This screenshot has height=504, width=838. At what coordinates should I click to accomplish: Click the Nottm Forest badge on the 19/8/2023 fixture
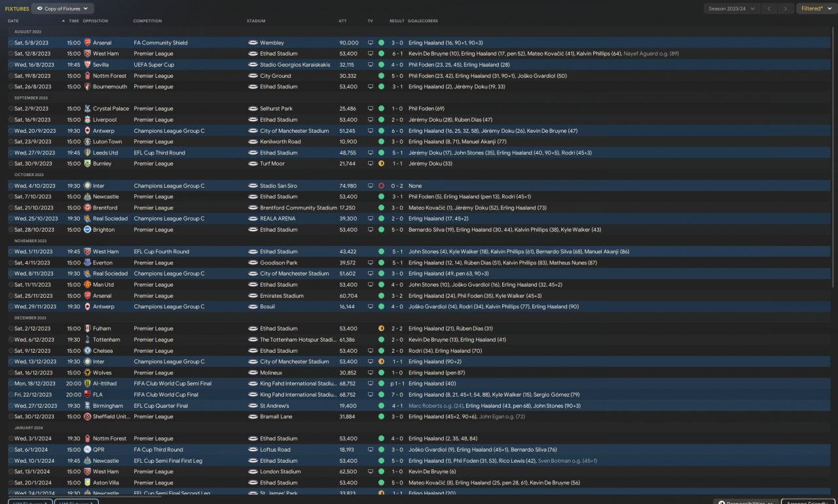[x=88, y=76]
